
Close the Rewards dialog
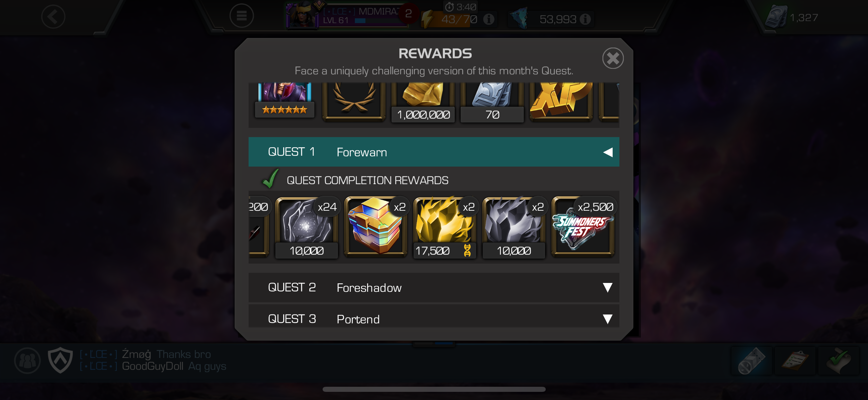point(613,58)
